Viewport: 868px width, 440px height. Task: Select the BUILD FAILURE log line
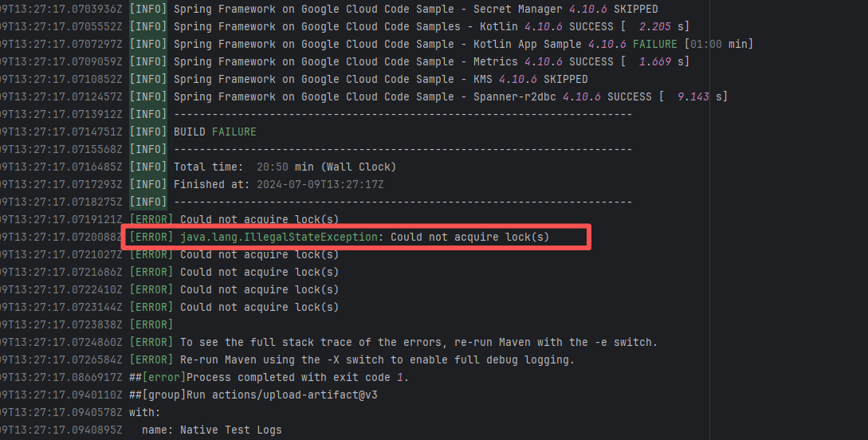214,132
